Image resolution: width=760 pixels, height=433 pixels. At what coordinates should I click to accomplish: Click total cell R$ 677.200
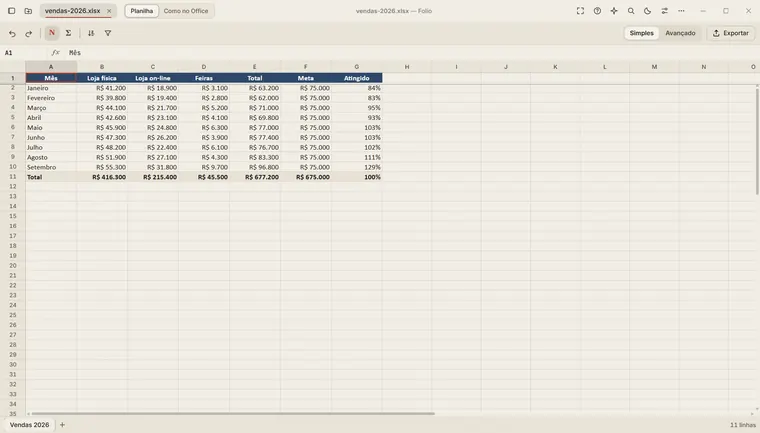[x=254, y=177]
